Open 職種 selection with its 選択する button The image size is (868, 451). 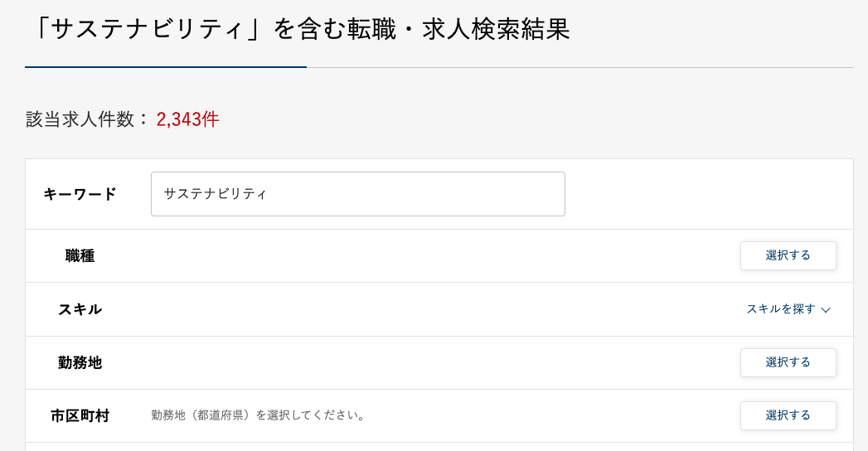pyautogui.click(x=788, y=255)
